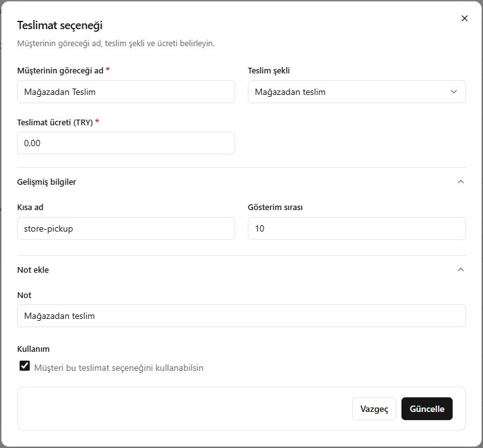The height and width of the screenshot is (448, 483).
Task: Collapse the Gelişmiş bilgiler section chevron
Action: tap(460, 182)
